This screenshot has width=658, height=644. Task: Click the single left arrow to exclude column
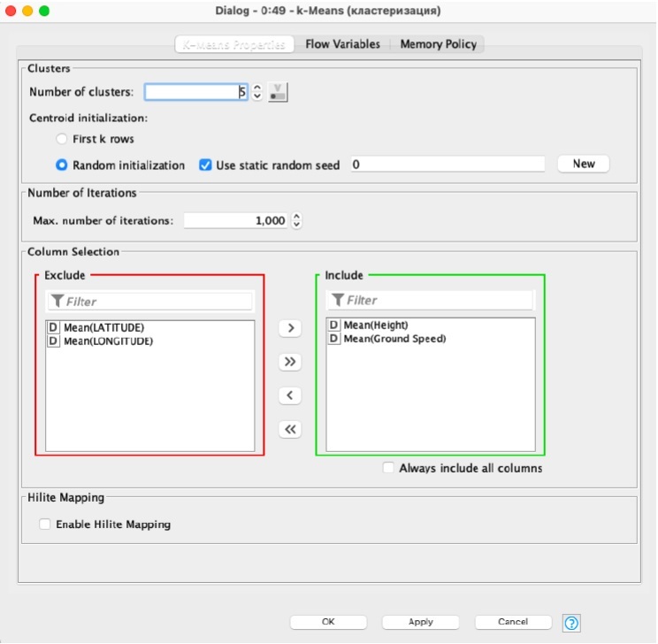(289, 395)
